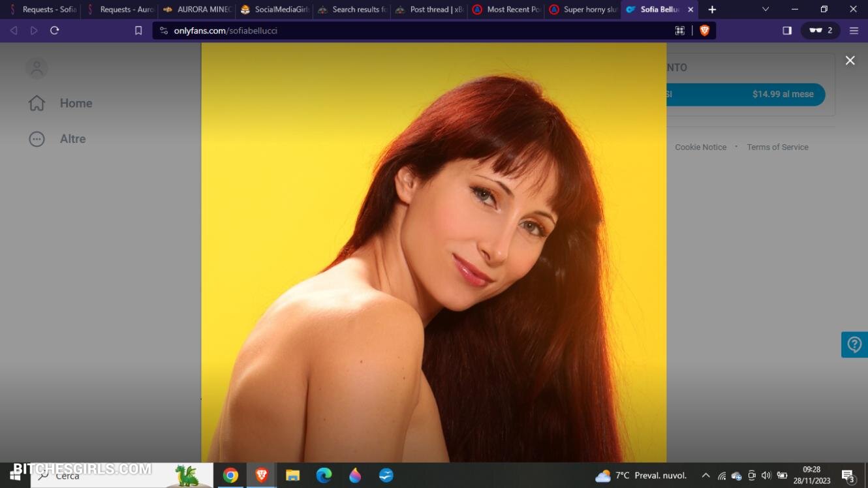
Task: Open the Cookie Notice link
Action: pos(700,147)
